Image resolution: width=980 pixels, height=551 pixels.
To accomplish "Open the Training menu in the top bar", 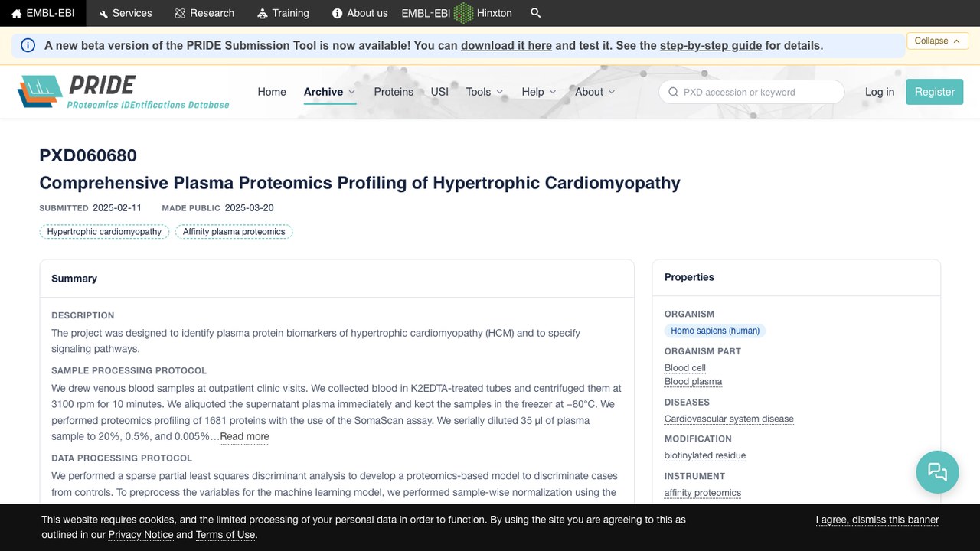I will (283, 13).
